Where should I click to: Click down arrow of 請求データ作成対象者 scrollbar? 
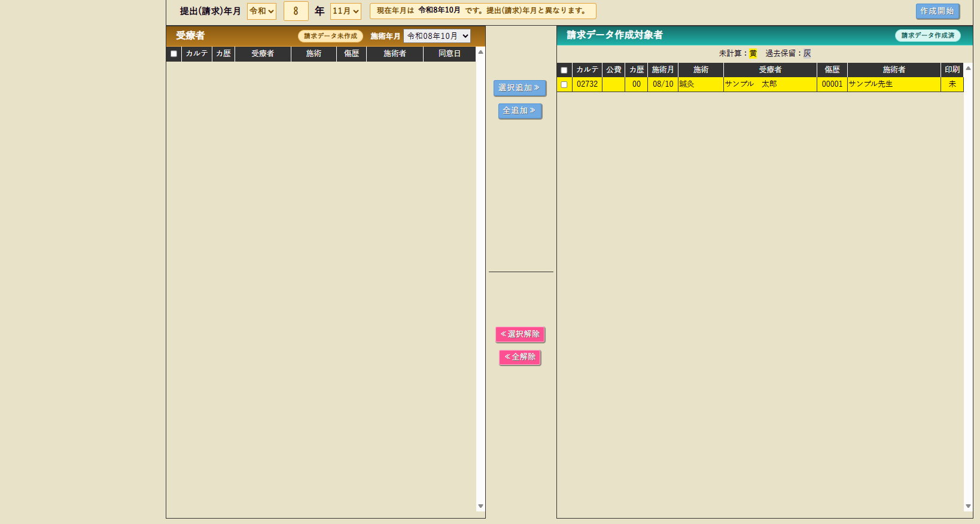tap(968, 506)
